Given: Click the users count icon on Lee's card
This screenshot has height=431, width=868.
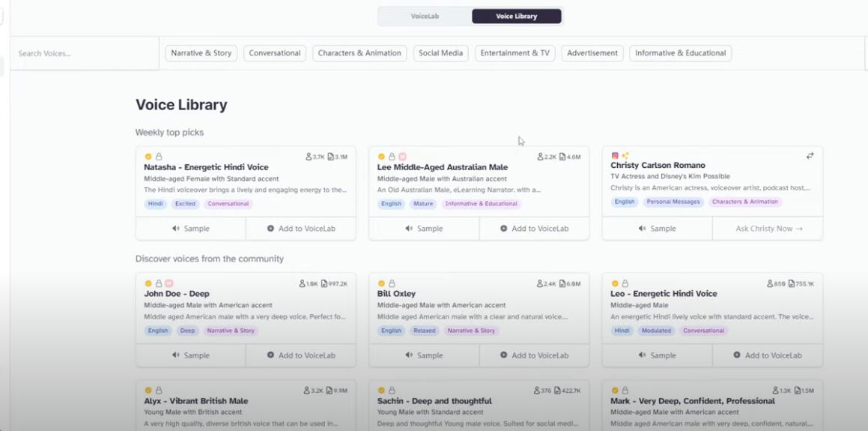Looking at the screenshot, I should [x=540, y=157].
